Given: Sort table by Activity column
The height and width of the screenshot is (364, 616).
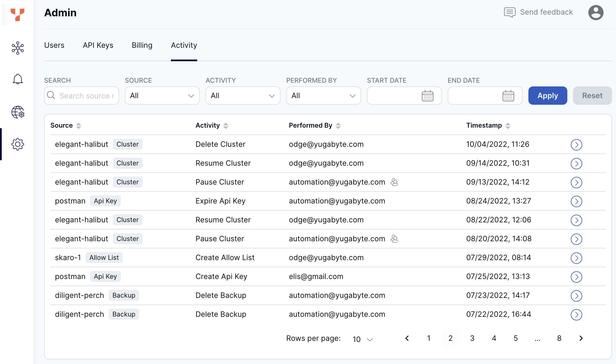Looking at the screenshot, I should (226, 126).
